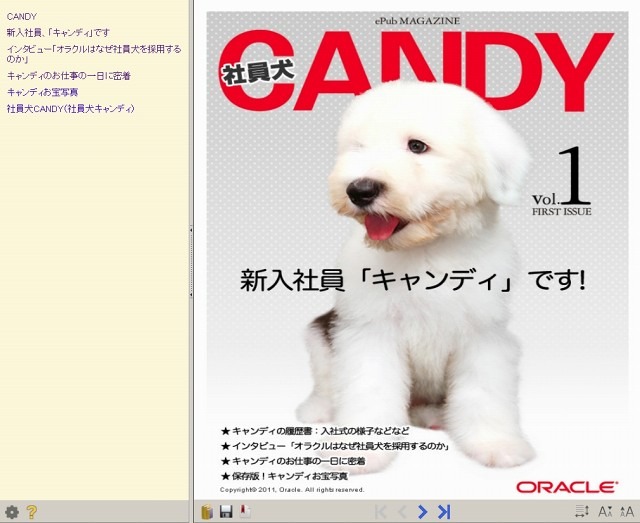Decrease font size icon
640x523 pixels.
(605, 512)
